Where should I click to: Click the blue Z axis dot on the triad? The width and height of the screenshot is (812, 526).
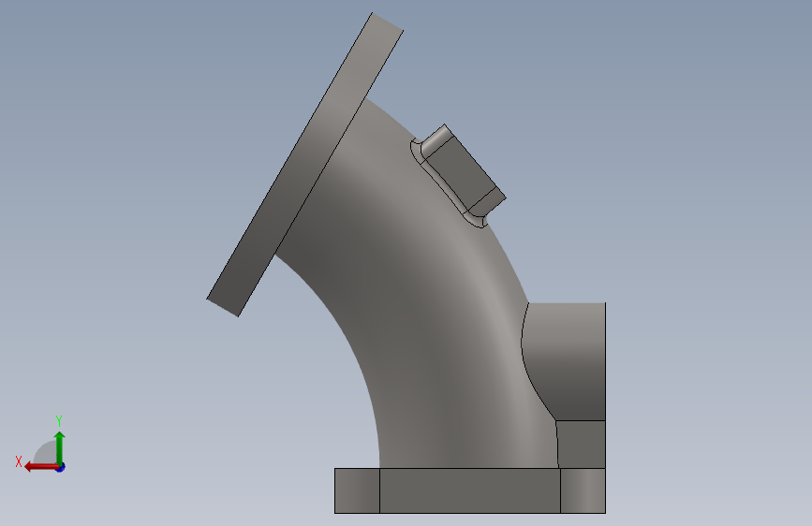pyautogui.click(x=61, y=467)
